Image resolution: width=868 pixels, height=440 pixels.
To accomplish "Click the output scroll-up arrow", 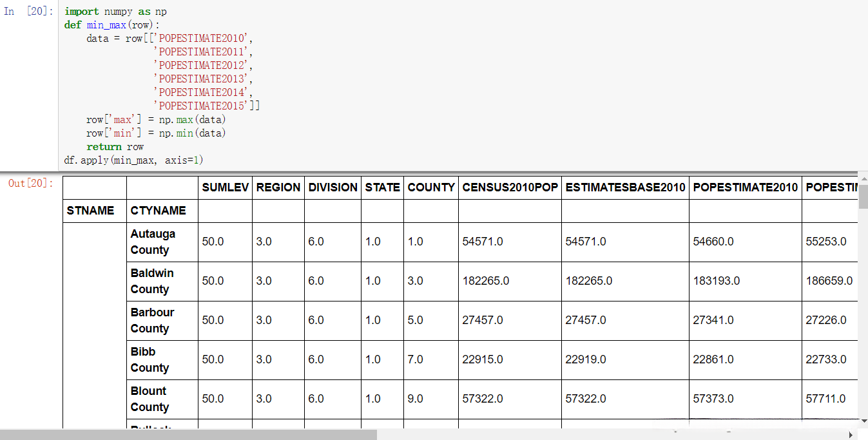I will click(x=863, y=177).
